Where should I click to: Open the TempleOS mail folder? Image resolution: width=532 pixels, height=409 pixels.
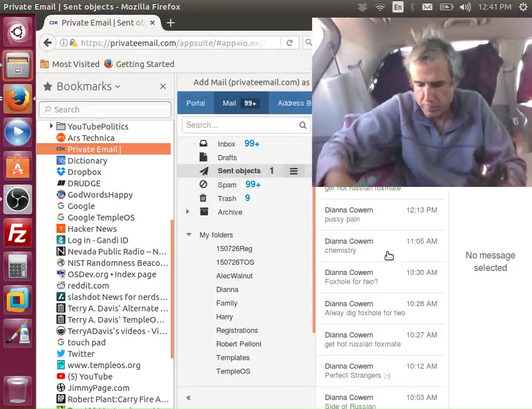pyautogui.click(x=233, y=371)
